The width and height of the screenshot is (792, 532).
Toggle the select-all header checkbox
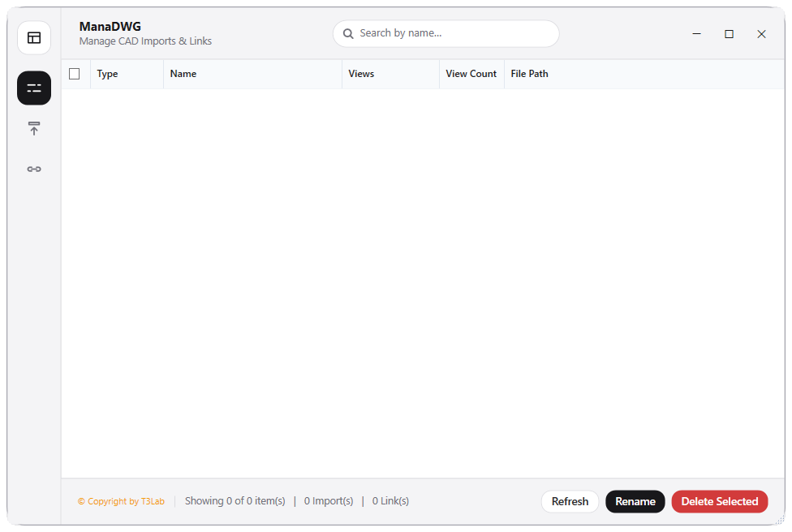pyautogui.click(x=75, y=74)
